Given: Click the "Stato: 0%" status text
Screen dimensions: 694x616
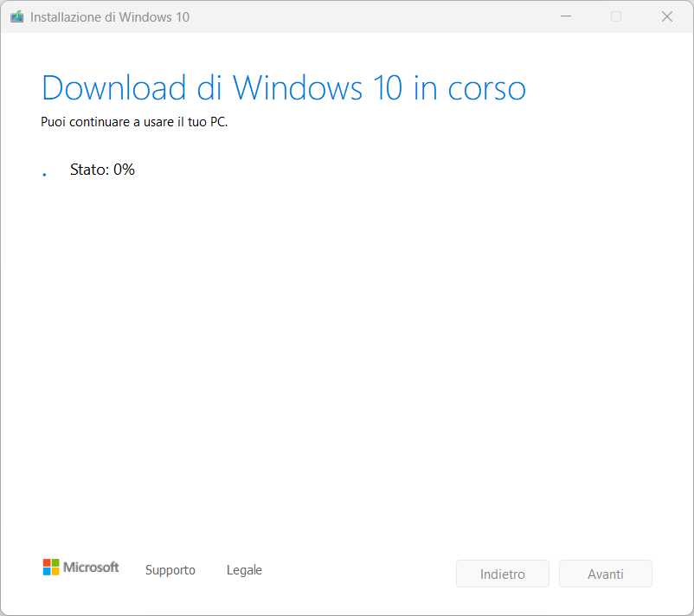Looking at the screenshot, I should tap(102, 170).
